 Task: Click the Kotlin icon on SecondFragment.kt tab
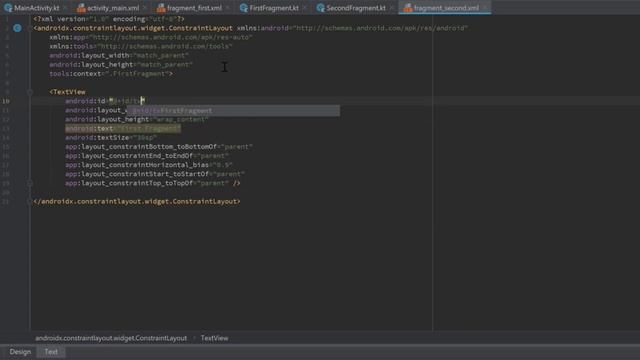point(320,8)
